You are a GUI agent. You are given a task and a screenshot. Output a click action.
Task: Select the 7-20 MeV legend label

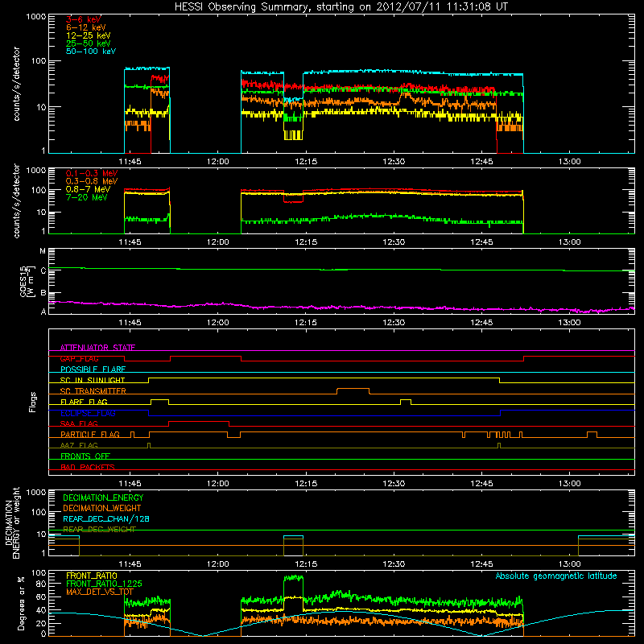(x=86, y=197)
